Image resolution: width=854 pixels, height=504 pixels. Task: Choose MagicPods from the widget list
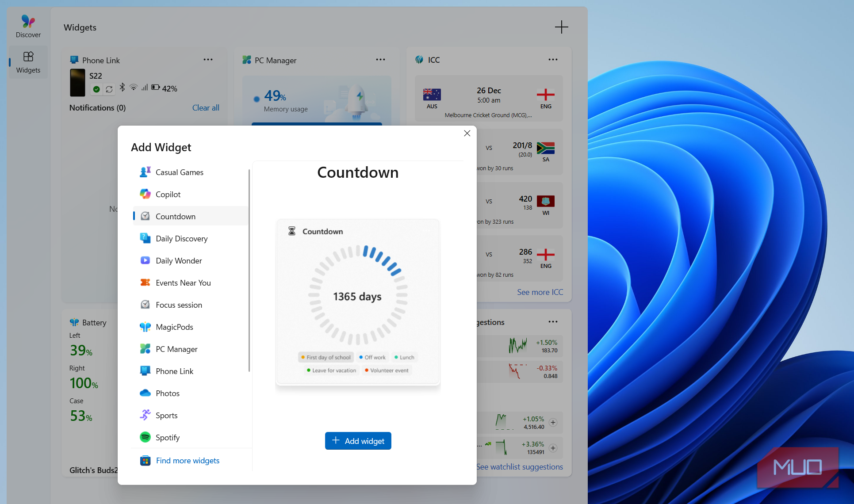point(191,327)
